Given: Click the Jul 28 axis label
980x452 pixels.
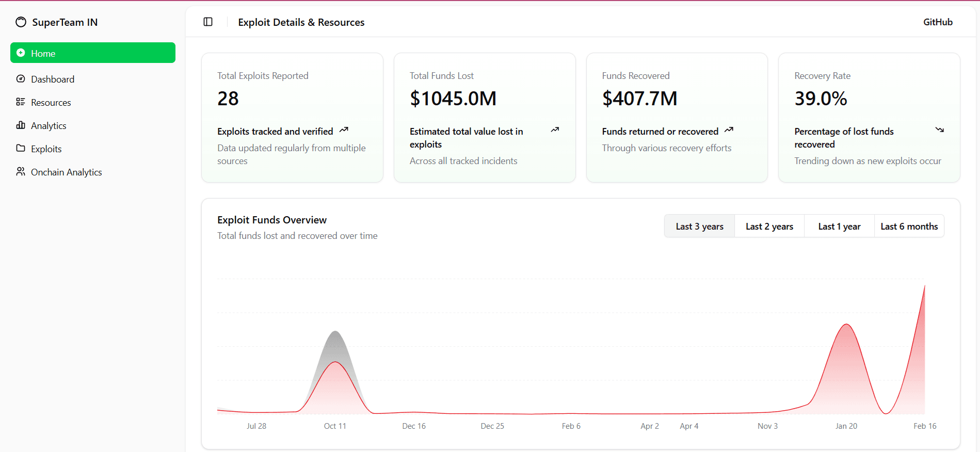Looking at the screenshot, I should coord(256,426).
